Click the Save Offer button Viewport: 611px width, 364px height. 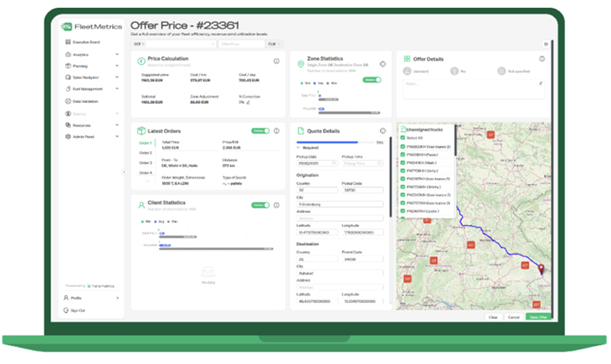coord(537,317)
